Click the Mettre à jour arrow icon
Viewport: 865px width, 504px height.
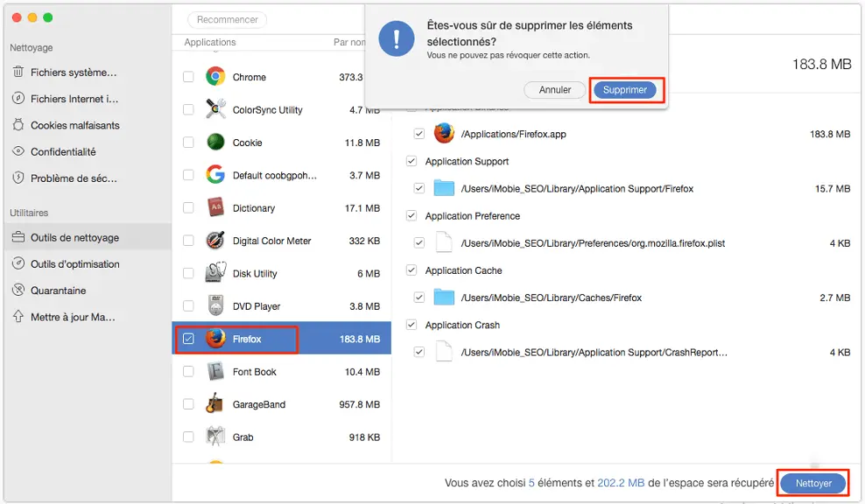18,317
